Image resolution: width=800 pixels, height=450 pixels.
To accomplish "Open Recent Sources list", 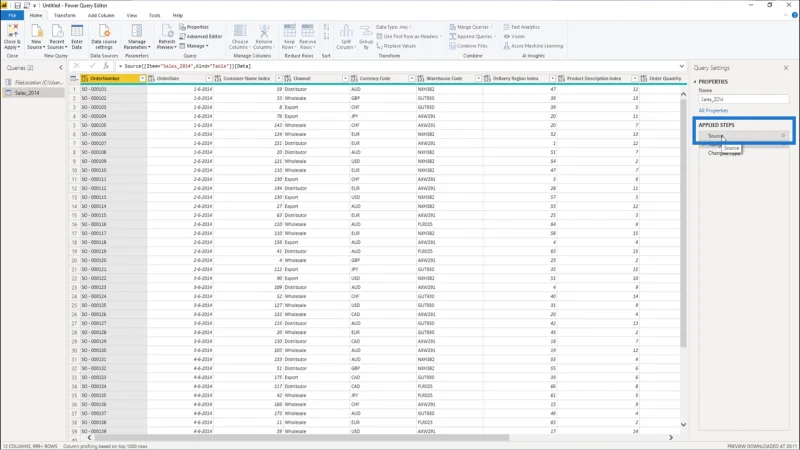I will pos(57,37).
